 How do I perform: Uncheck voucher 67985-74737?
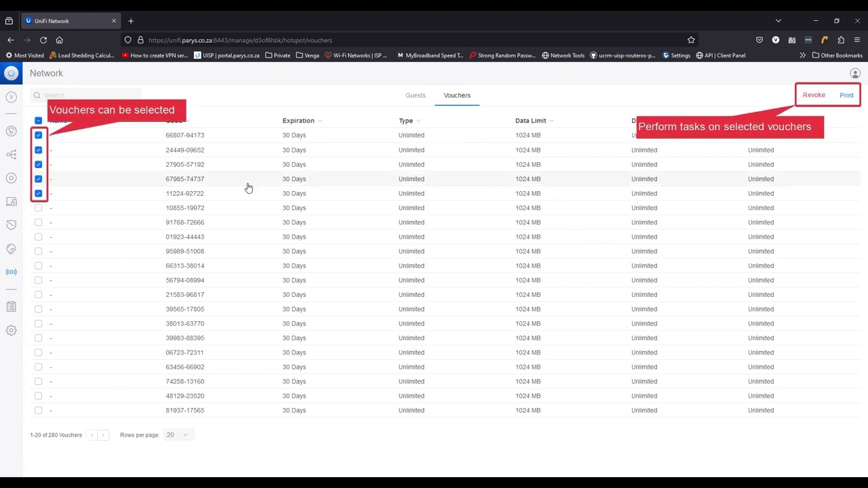click(x=38, y=179)
